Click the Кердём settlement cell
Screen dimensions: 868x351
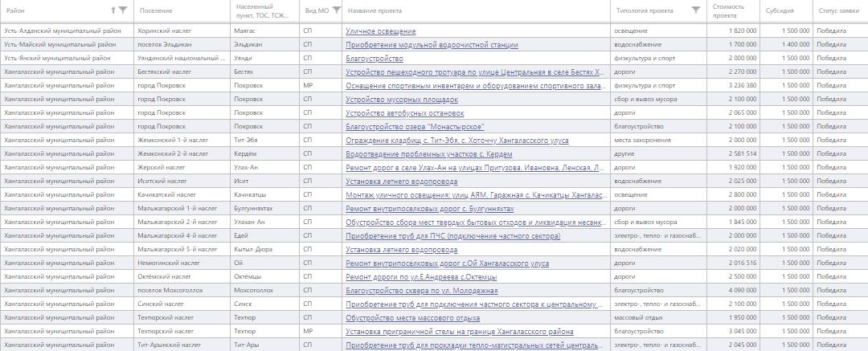[264, 154]
